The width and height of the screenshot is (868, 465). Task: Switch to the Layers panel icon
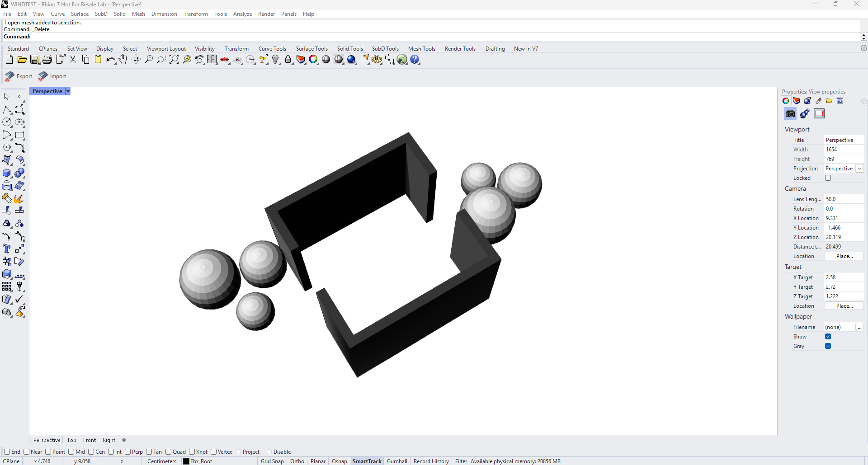(796, 101)
